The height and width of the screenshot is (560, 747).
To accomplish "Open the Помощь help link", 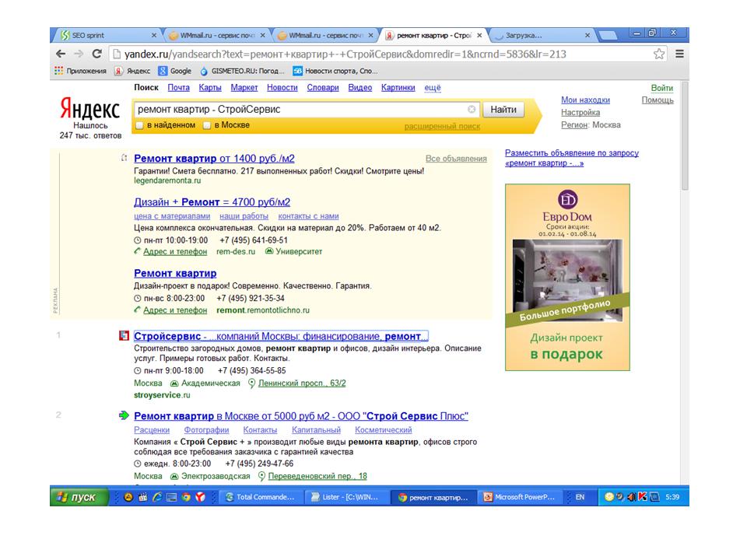I will (x=658, y=100).
